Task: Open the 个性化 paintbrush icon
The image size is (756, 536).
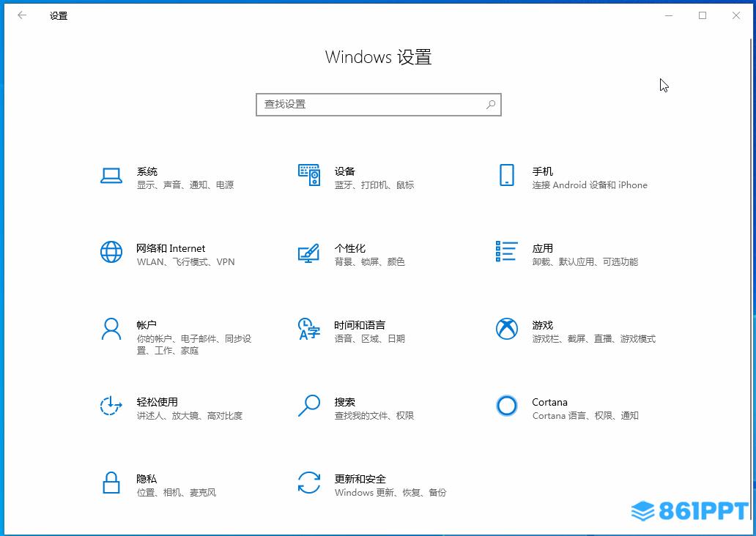Action: pos(308,253)
